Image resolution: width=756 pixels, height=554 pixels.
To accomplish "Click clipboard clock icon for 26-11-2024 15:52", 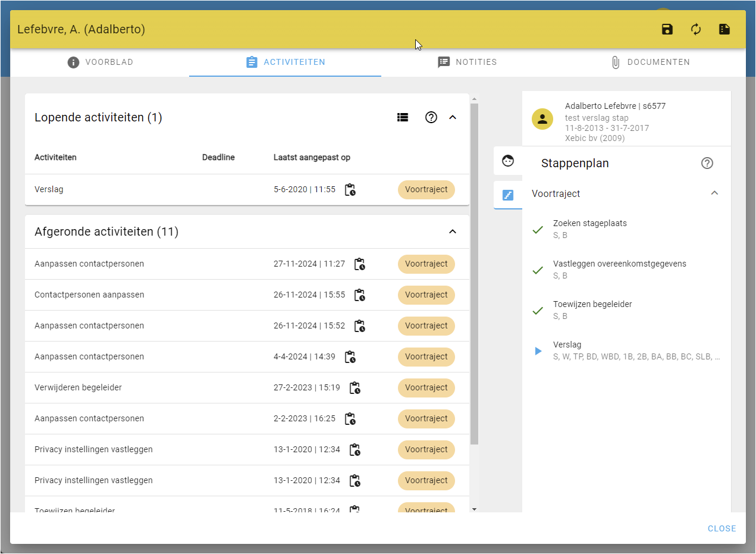I will [x=360, y=325].
